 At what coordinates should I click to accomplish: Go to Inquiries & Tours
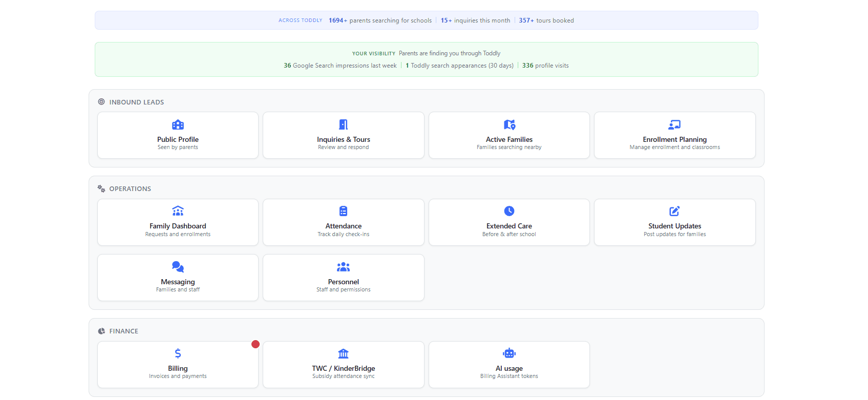[344, 139]
